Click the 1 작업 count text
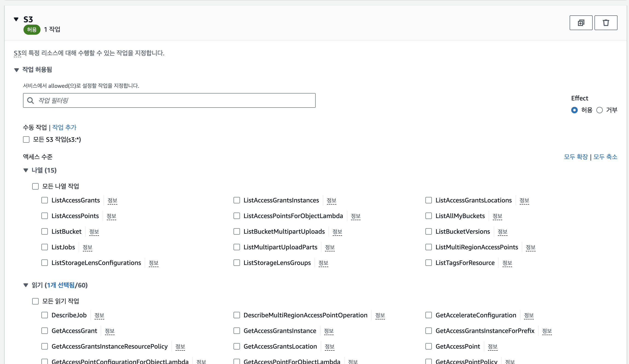This screenshot has width=629, height=364. (52, 29)
